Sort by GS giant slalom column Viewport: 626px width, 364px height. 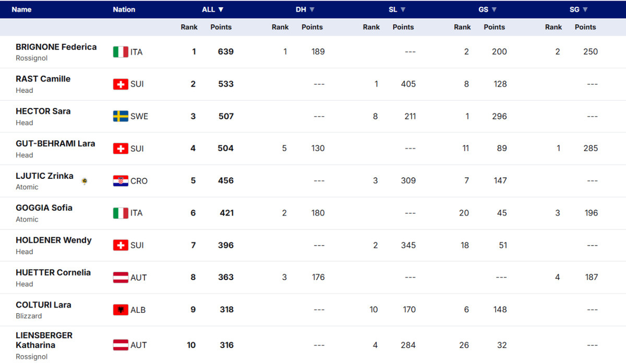click(494, 9)
